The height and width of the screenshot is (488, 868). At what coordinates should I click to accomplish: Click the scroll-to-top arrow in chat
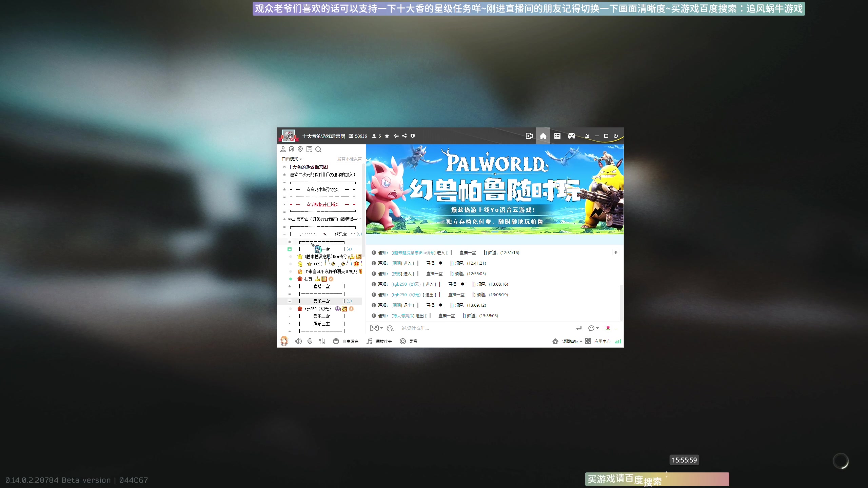[x=616, y=252]
